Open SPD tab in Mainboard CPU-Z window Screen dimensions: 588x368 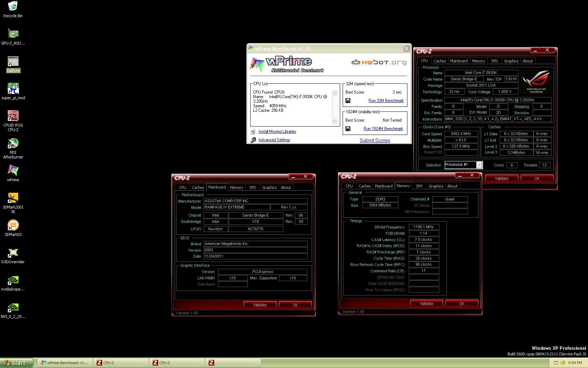coord(252,188)
